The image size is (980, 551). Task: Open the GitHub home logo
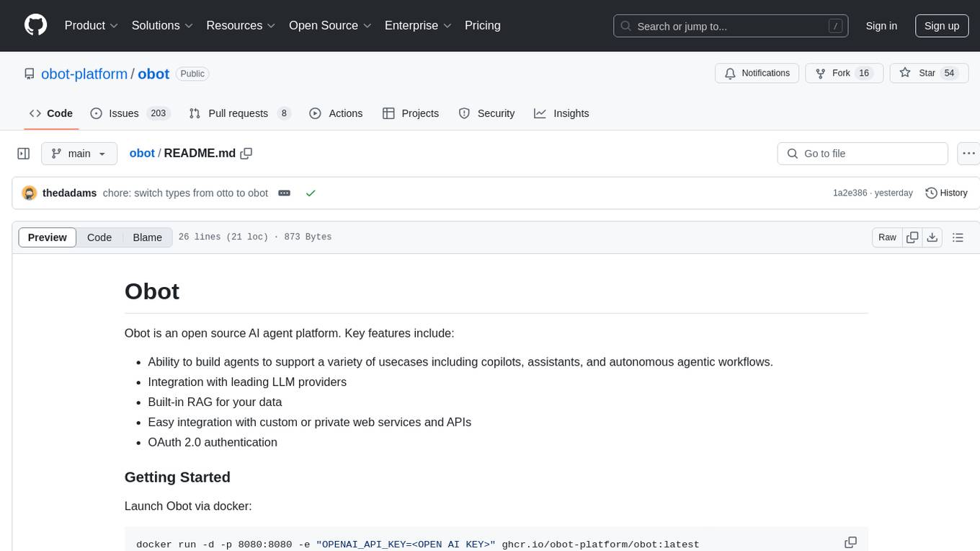pyautogui.click(x=35, y=25)
